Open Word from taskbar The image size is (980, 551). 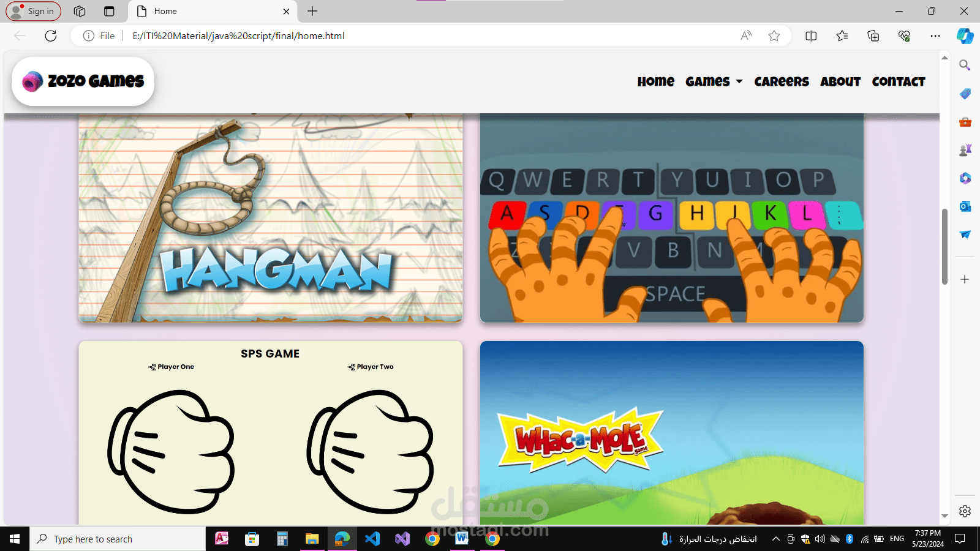point(462,539)
